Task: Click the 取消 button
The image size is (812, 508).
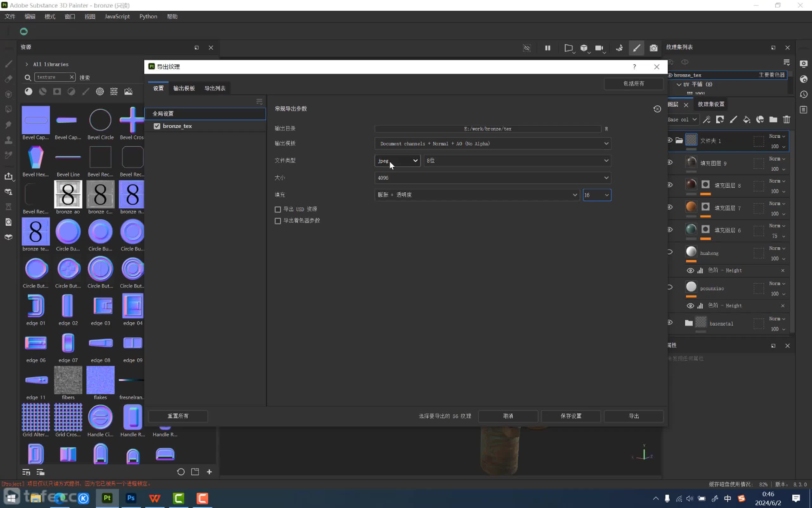Action: (x=508, y=416)
